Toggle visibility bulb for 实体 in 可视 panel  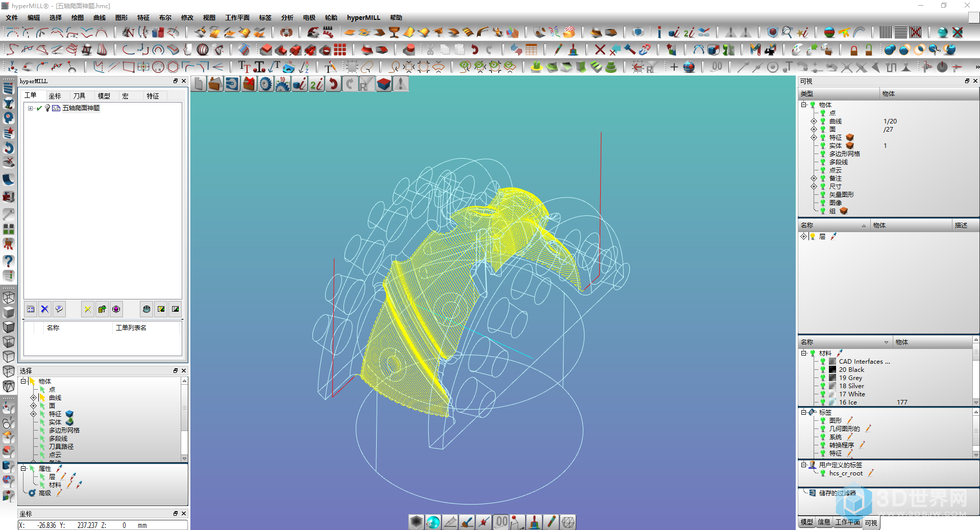(x=823, y=146)
